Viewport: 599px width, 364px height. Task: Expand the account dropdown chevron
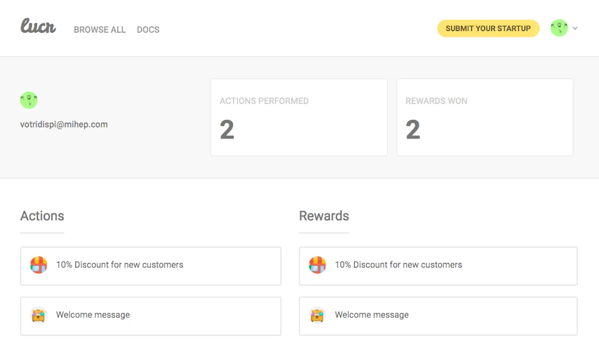575,28
